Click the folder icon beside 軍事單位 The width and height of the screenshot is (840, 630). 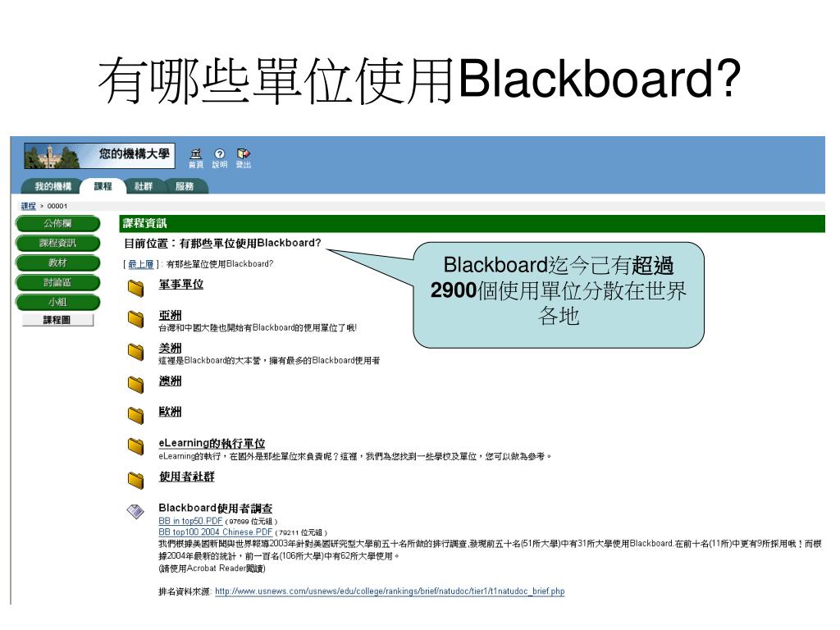[x=136, y=288]
